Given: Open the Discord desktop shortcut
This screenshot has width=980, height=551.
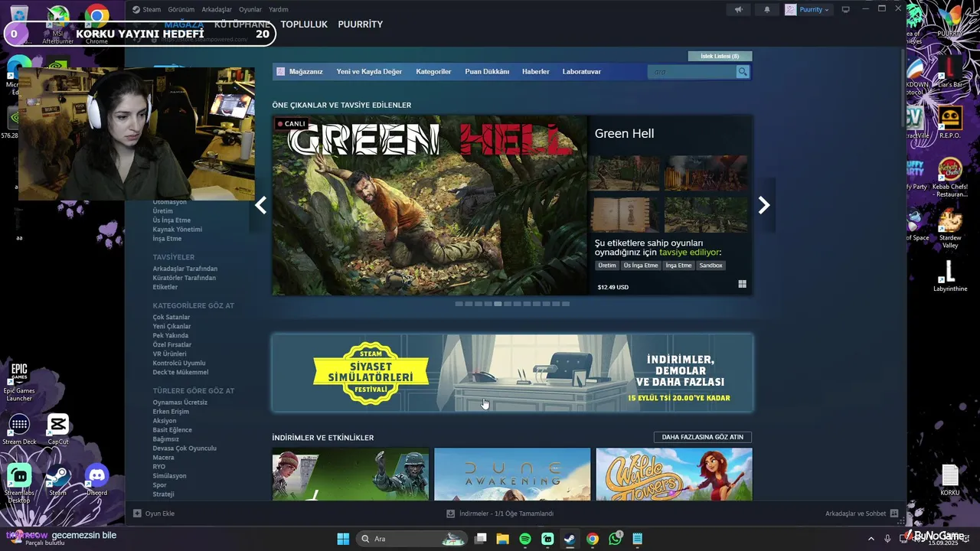Looking at the screenshot, I should [x=96, y=480].
